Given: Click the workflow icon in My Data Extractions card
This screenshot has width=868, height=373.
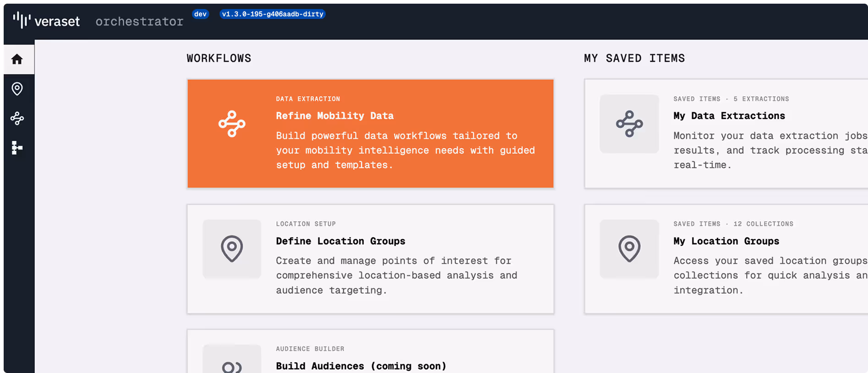Looking at the screenshot, I should click(629, 124).
